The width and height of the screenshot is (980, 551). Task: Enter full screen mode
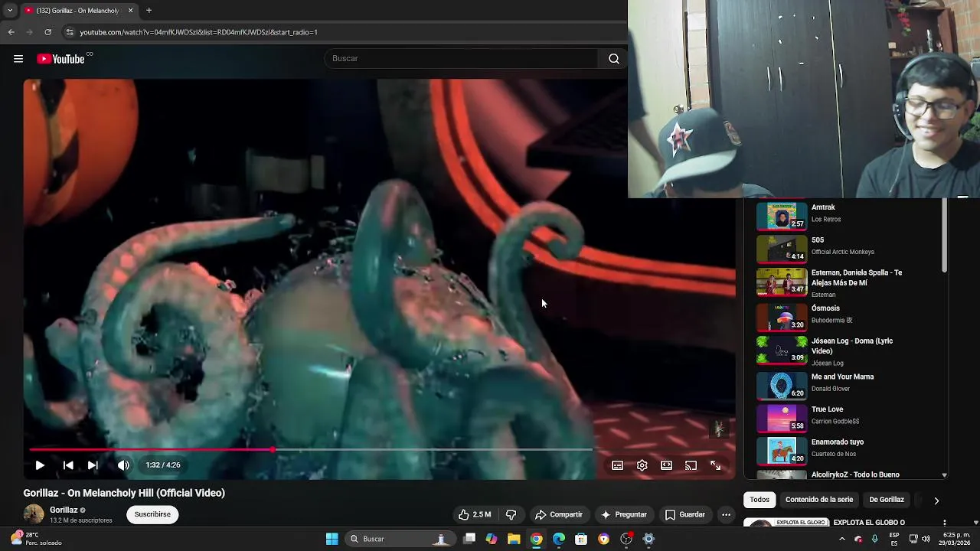[716, 465]
